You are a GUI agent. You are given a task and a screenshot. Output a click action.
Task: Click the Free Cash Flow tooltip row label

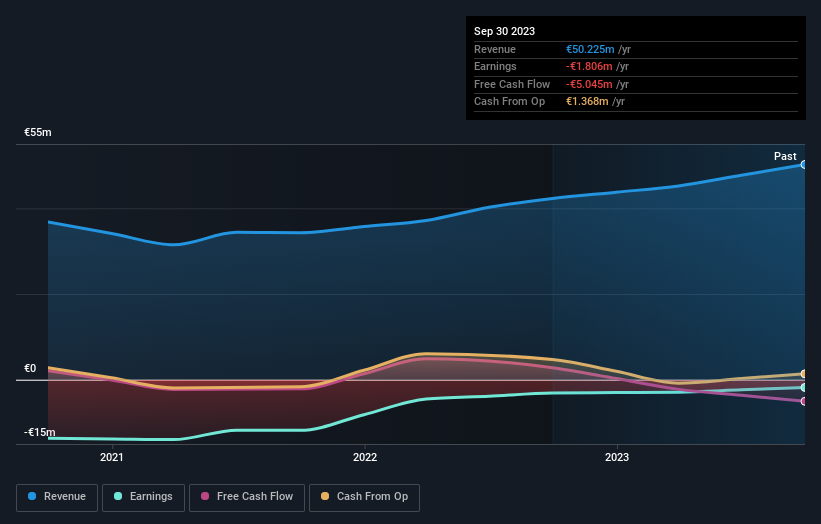tap(512, 84)
